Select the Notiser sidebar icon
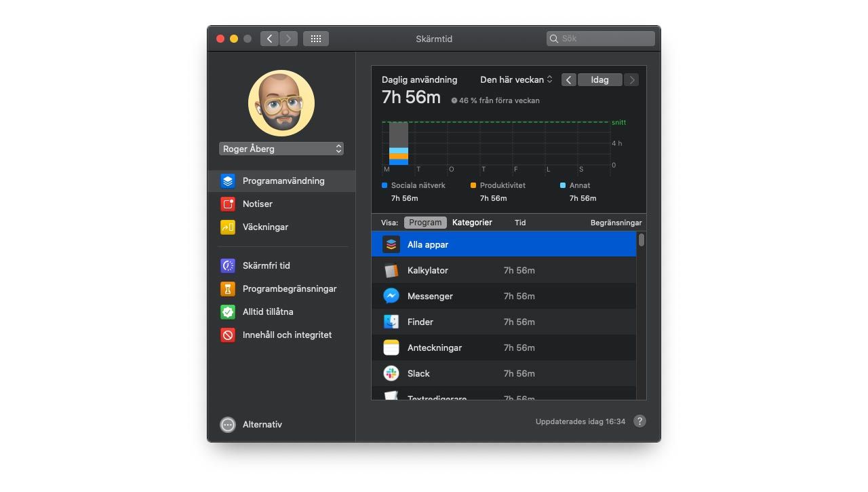Screen dimensions: 868x492 (228, 204)
